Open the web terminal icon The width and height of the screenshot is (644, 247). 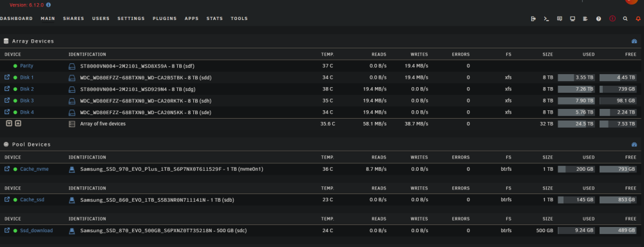click(x=546, y=19)
